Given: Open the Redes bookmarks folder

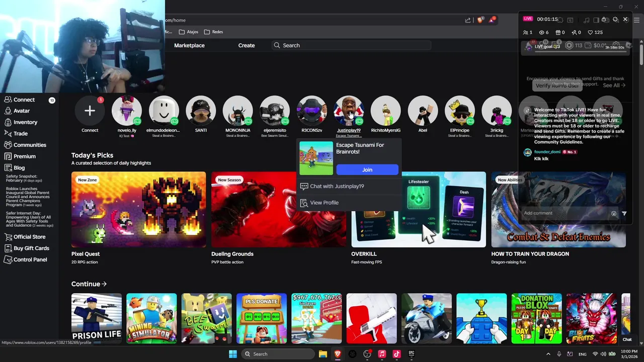Looking at the screenshot, I should point(214,32).
